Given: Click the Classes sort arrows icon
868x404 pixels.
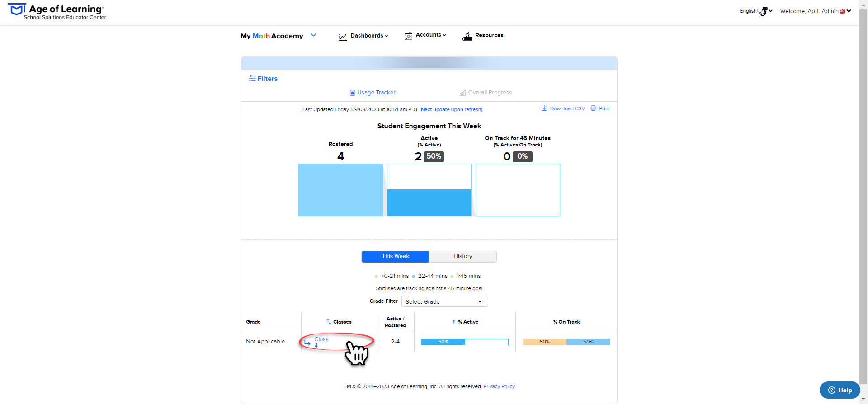Looking at the screenshot, I should coord(329,321).
